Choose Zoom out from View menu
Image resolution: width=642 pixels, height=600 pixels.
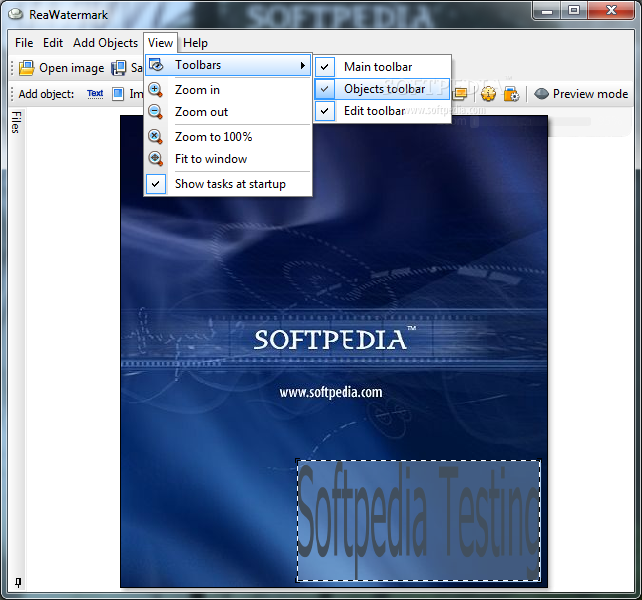click(x=228, y=112)
